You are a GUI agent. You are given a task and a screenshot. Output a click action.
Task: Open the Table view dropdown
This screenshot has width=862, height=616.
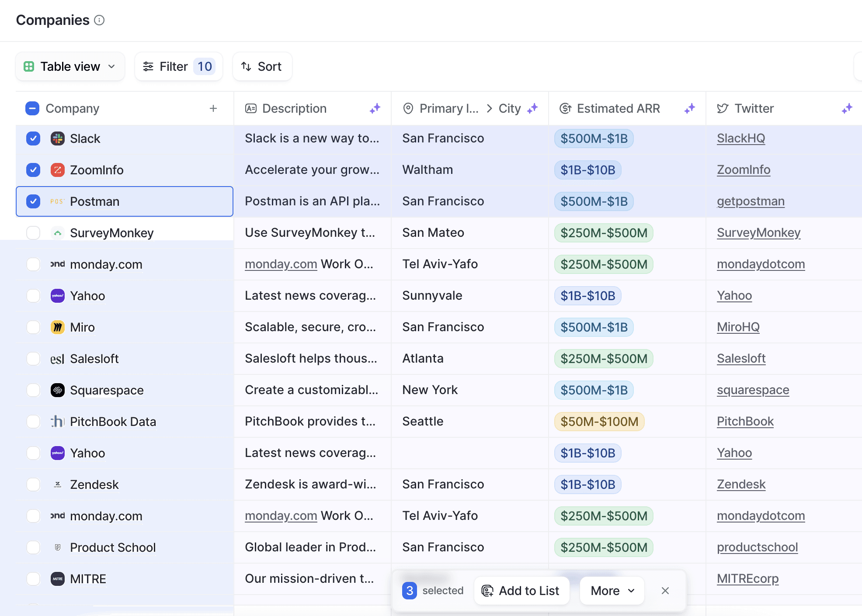(x=70, y=66)
